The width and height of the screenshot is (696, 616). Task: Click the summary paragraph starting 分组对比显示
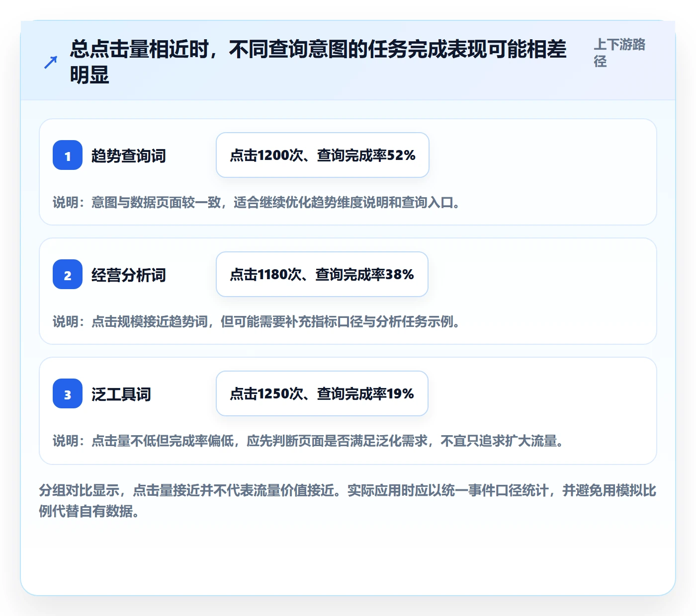click(348, 501)
